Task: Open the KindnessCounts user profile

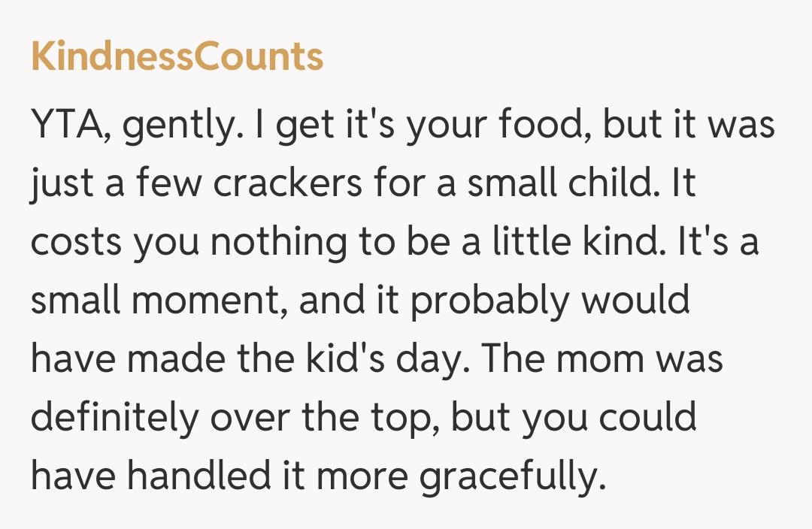Action: (x=177, y=58)
